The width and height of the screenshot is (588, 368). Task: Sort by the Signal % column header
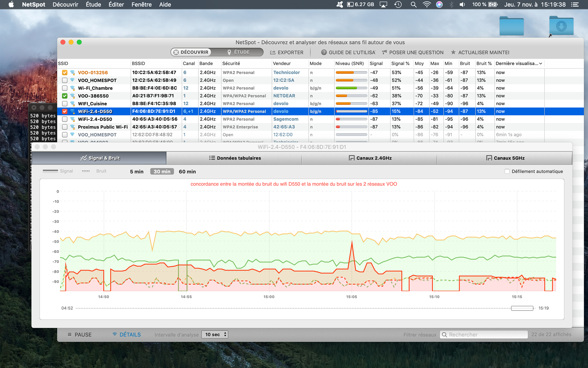[x=400, y=64]
